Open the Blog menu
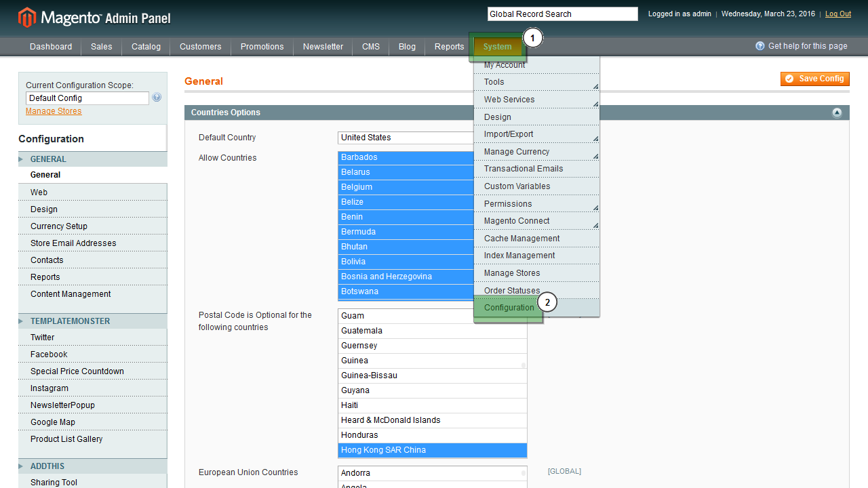This screenshot has height=488, width=868. click(x=408, y=47)
